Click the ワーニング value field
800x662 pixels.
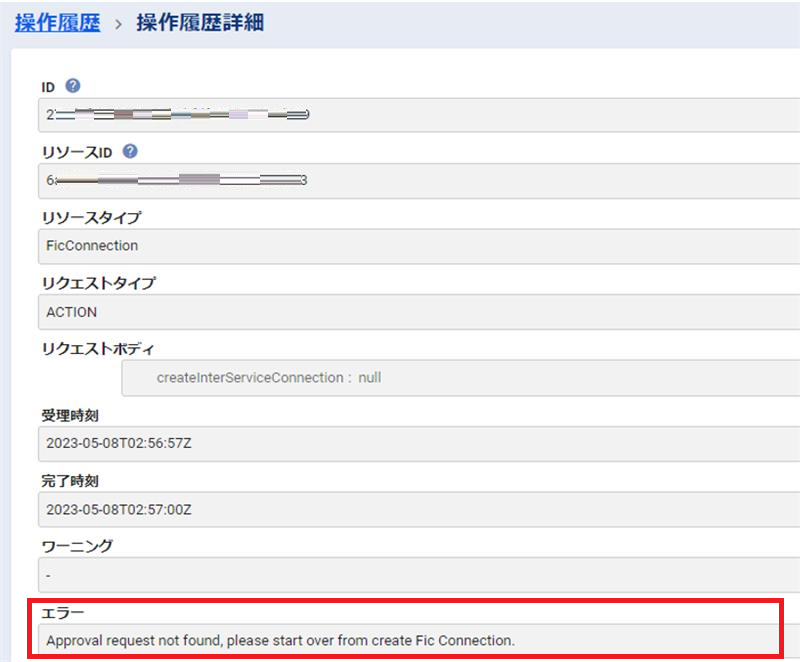[x=419, y=575]
